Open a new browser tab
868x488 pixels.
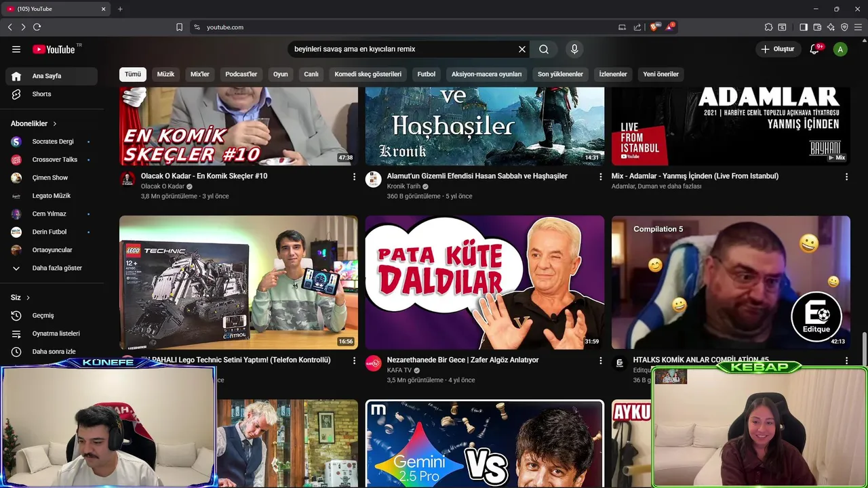coord(120,9)
